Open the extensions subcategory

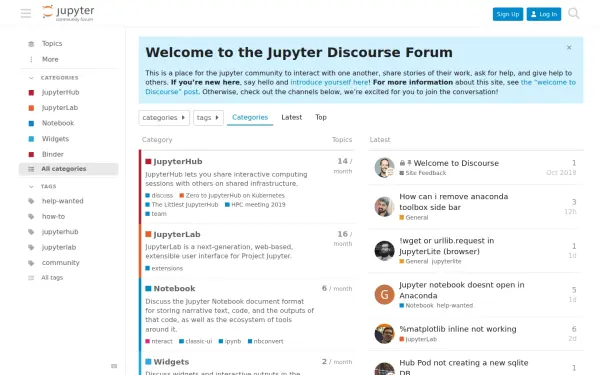coord(164,269)
